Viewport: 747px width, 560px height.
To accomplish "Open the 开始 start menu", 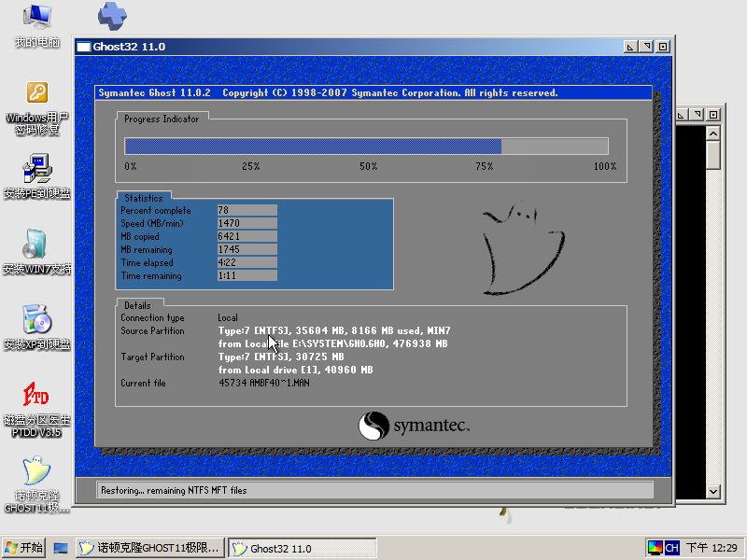I will [24, 548].
